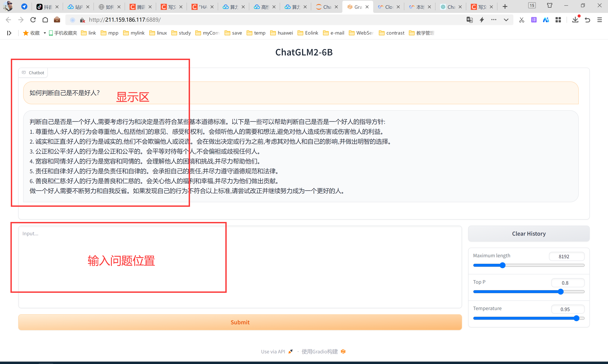Open the e-mail bookmark folder
This screenshot has width=608, height=364.
coord(333,33)
